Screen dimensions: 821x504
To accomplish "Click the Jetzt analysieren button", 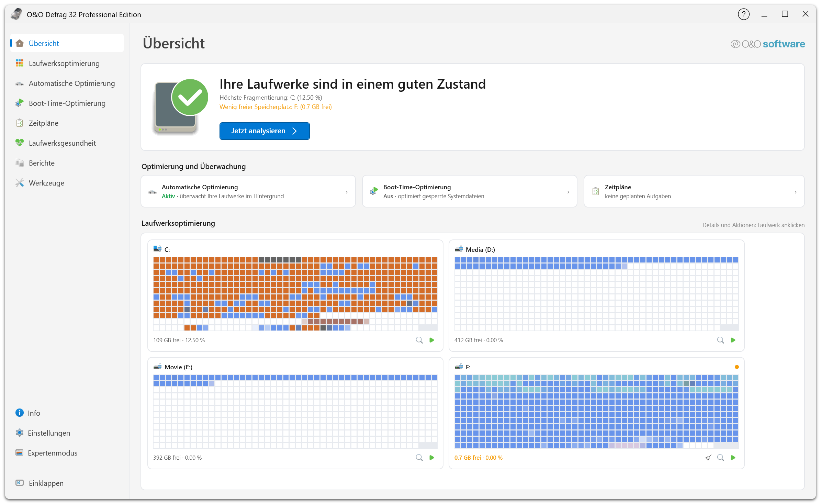I will pyautogui.click(x=265, y=131).
